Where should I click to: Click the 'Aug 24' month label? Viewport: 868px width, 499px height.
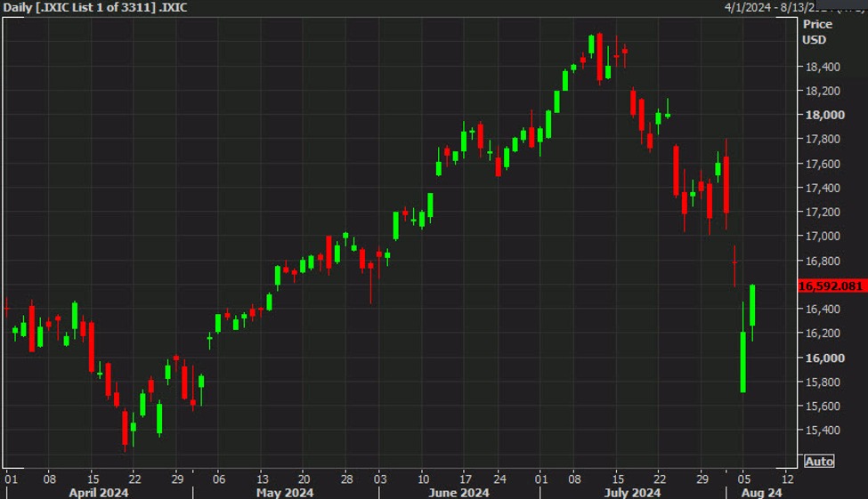(762, 493)
